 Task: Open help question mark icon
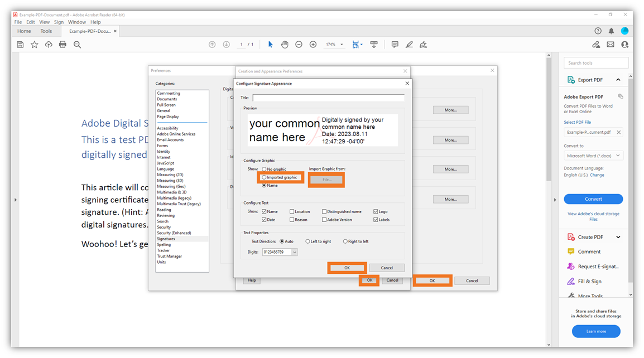598,31
